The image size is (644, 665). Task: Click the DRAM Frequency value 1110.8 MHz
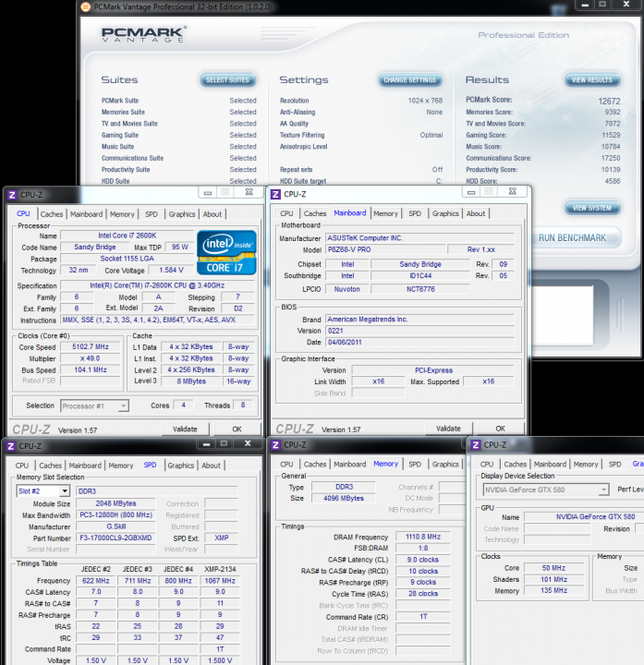click(x=423, y=537)
